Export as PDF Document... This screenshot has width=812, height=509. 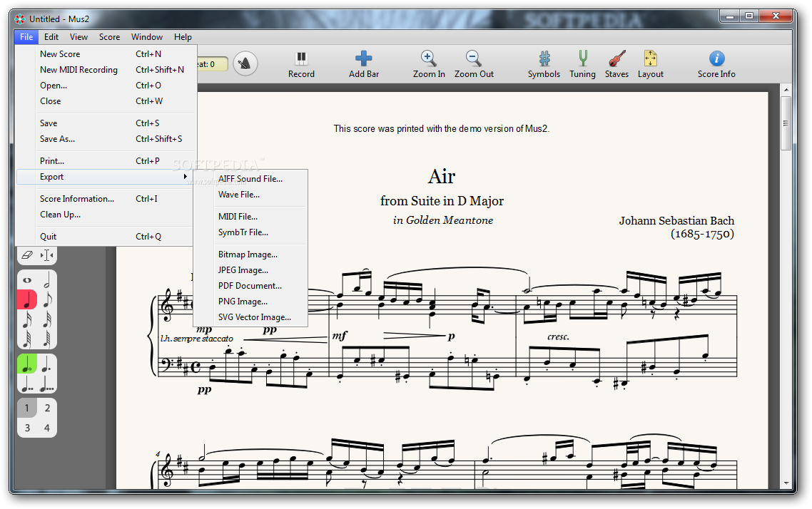pos(250,286)
